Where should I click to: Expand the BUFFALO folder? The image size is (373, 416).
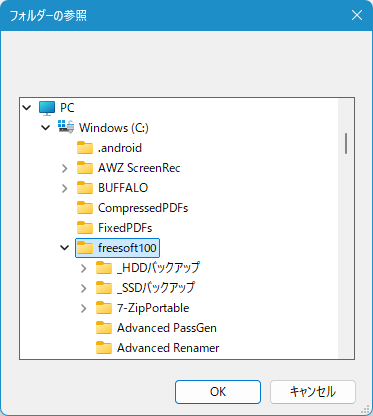65,188
